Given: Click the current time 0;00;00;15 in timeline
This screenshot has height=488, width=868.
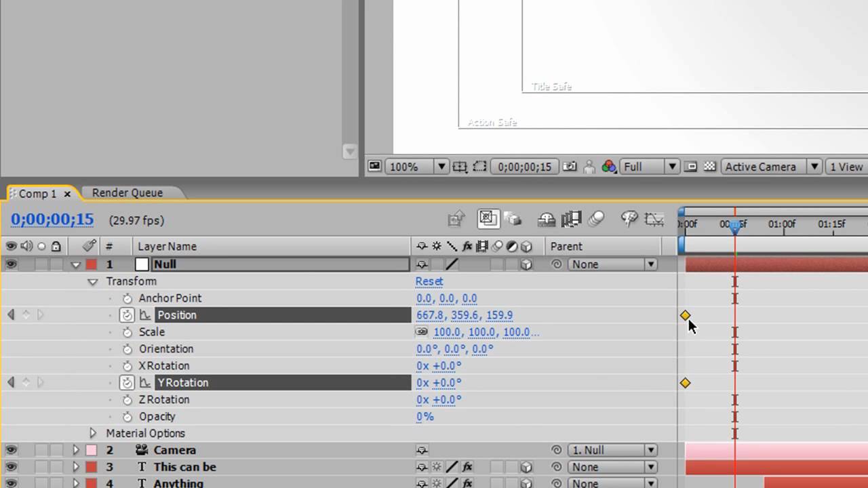Looking at the screenshot, I should click(52, 220).
